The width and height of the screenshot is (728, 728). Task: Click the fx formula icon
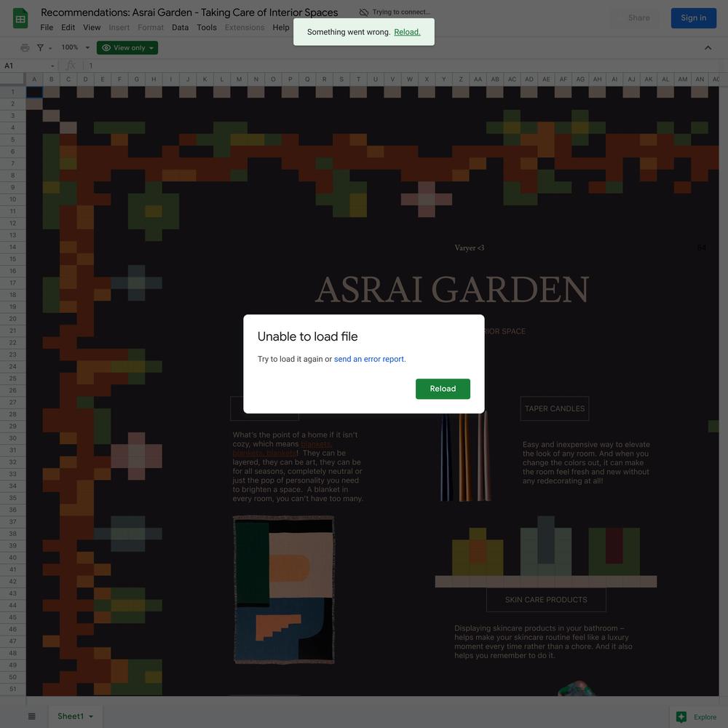[x=71, y=66]
